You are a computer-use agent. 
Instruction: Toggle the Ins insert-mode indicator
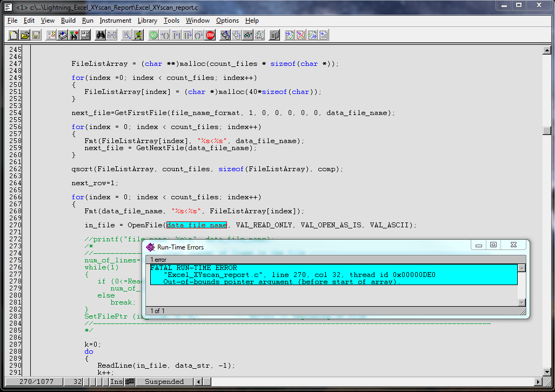(116, 382)
